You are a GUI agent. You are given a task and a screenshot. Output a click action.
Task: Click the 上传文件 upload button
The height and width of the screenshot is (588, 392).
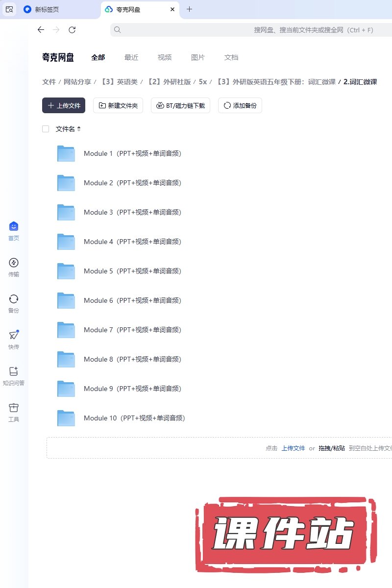pos(64,105)
